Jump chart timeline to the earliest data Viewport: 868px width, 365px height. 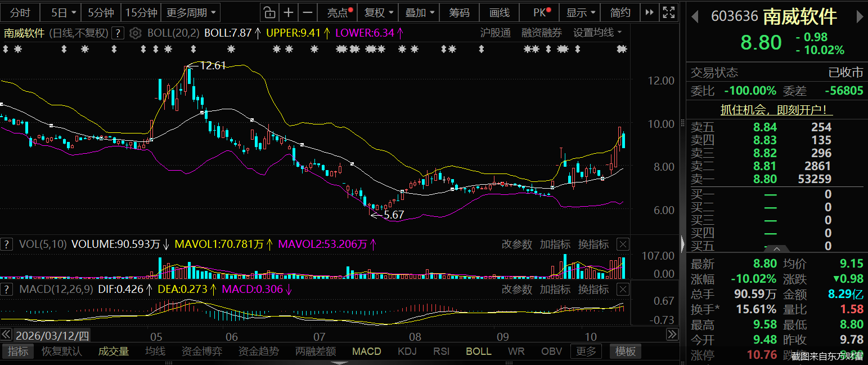point(7,335)
